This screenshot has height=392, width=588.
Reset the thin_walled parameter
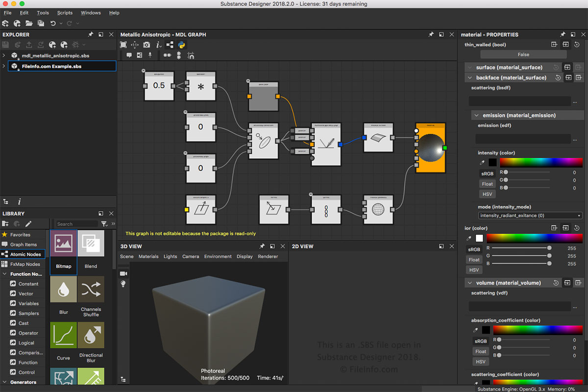pos(576,45)
